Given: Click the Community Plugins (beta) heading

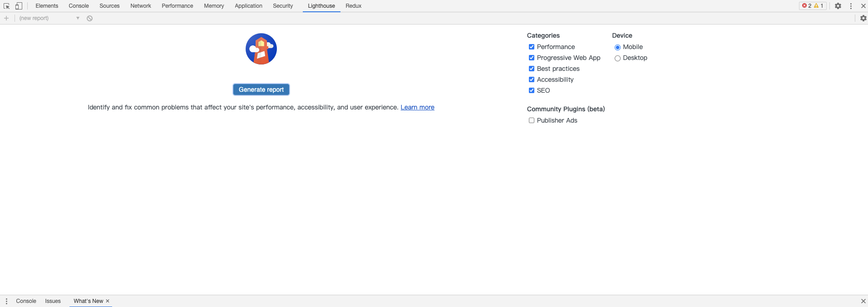Looking at the screenshot, I should coord(566,109).
